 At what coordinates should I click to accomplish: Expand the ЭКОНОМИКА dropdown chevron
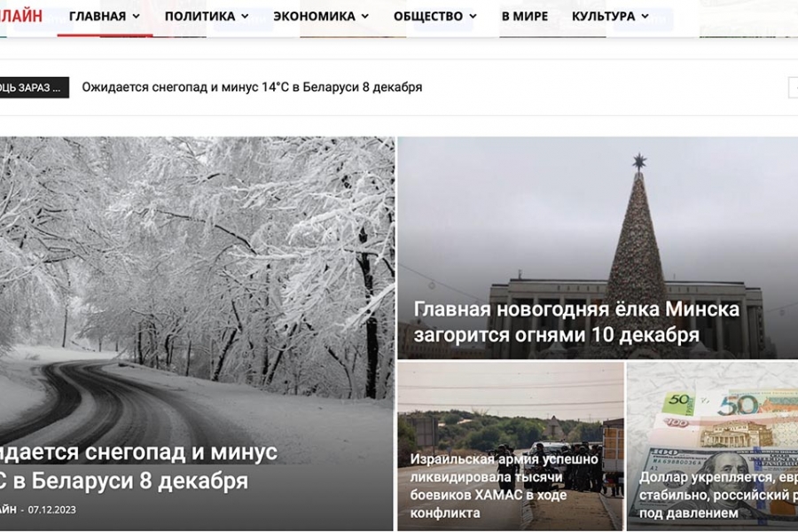(365, 16)
